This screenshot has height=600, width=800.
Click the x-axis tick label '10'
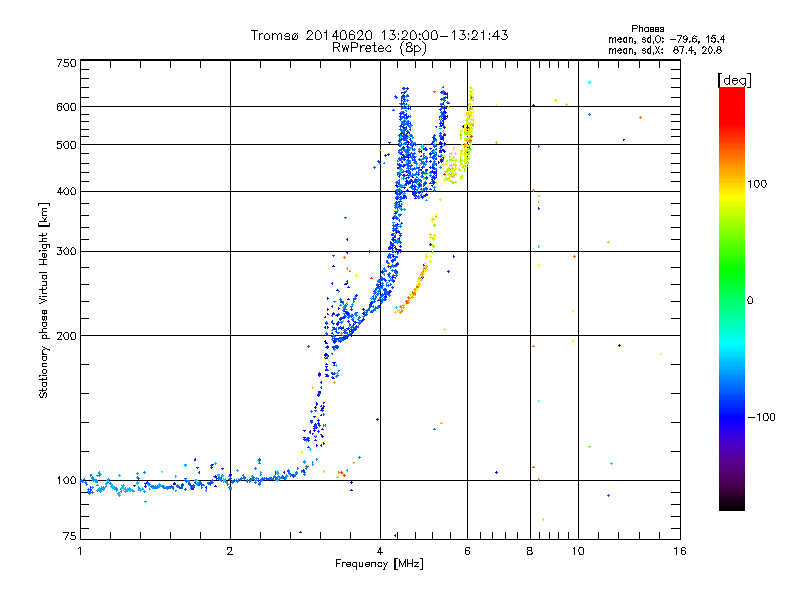[578, 551]
